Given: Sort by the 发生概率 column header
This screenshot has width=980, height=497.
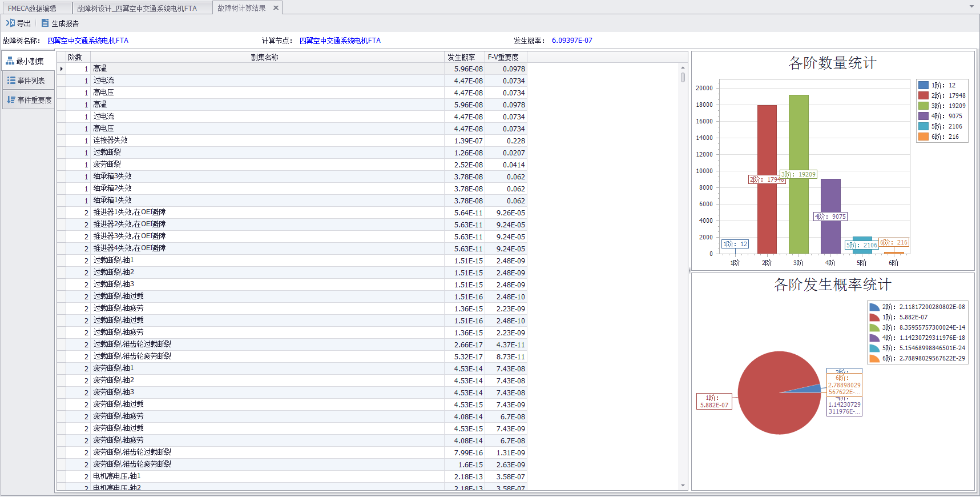Looking at the screenshot, I should coord(461,57).
